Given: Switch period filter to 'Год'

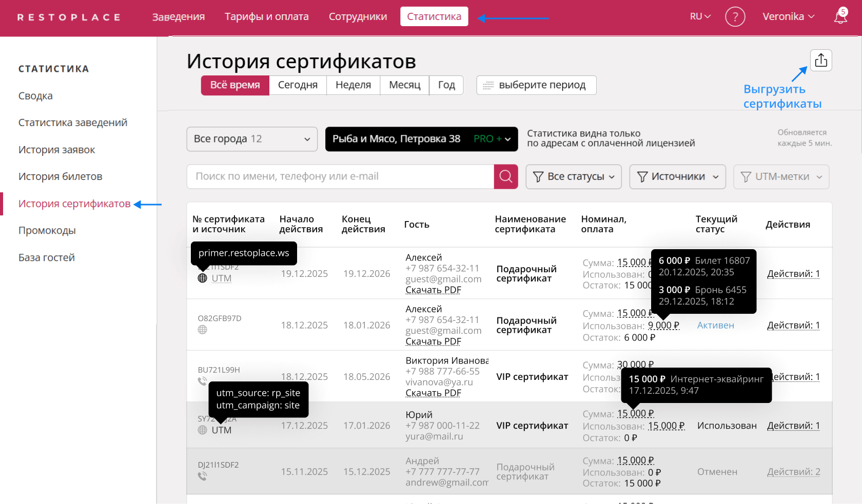Looking at the screenshot, I should [446, 85].
